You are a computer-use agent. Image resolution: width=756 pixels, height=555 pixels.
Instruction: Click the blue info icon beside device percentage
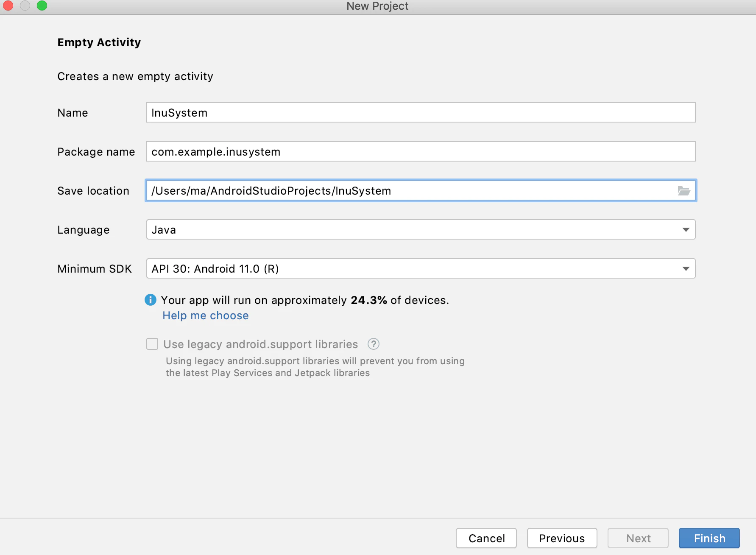click(151, 300)
